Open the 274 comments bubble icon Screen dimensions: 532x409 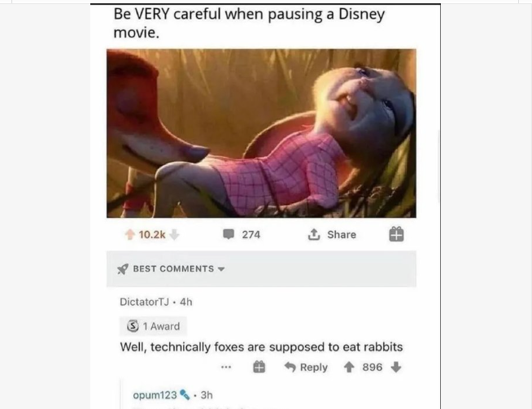point(229,234)
